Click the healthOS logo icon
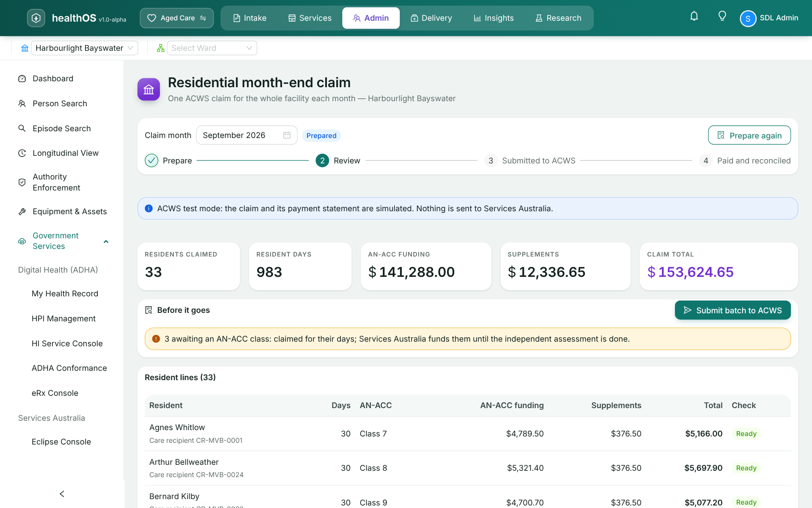This screenshot has width=812, height=508. pyautogui.click(x=36, y=18)
